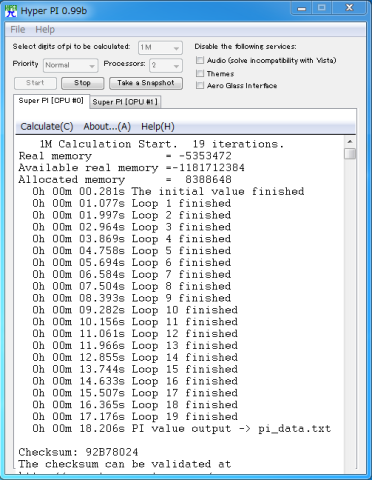Click the 'Loop 1 finished' line
The image size is (372, 480).
click(x=132, y=203)
